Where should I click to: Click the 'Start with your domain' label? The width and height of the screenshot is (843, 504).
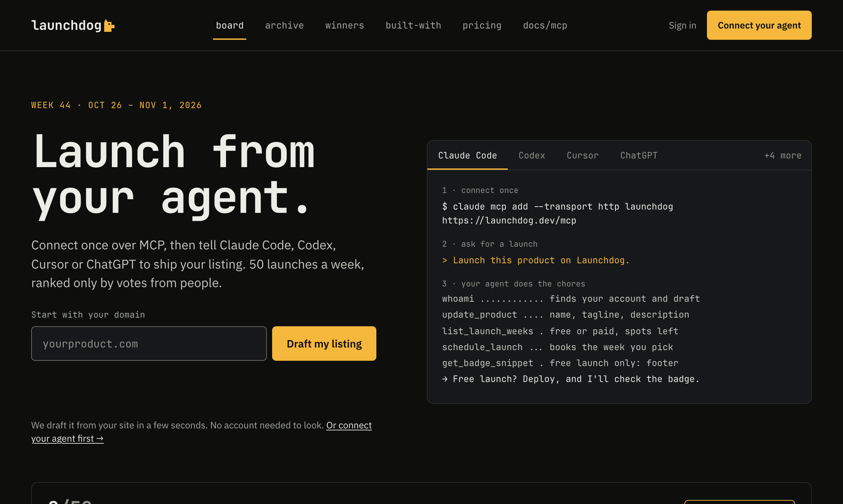[x=88, y=315]
